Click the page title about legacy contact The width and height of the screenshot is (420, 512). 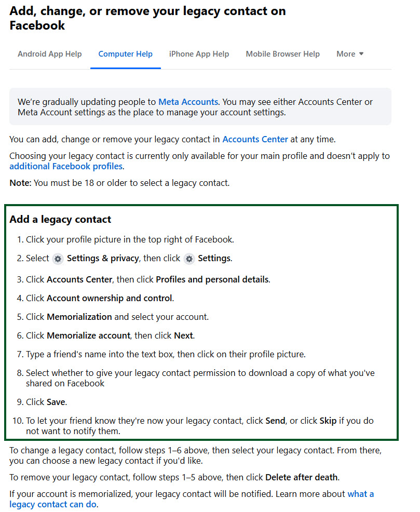[147, 18]
